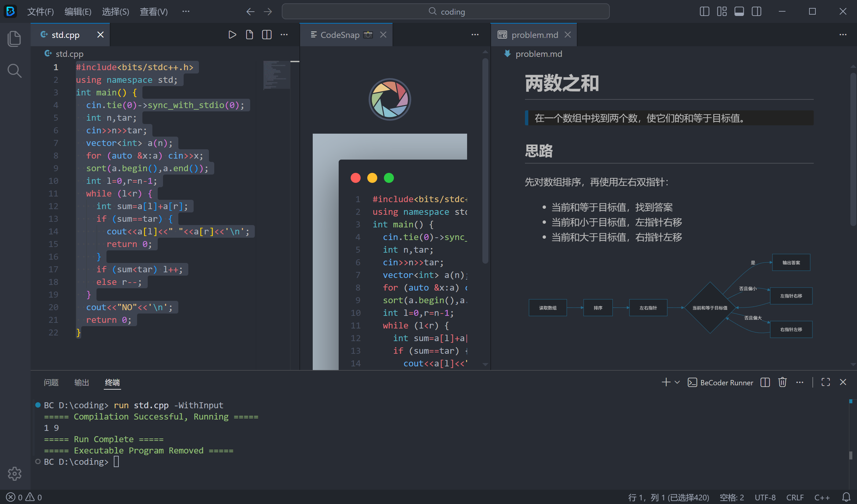Close the terminal panel
The width and height of the screenshot is (857, 504).
tap(843, 382)
